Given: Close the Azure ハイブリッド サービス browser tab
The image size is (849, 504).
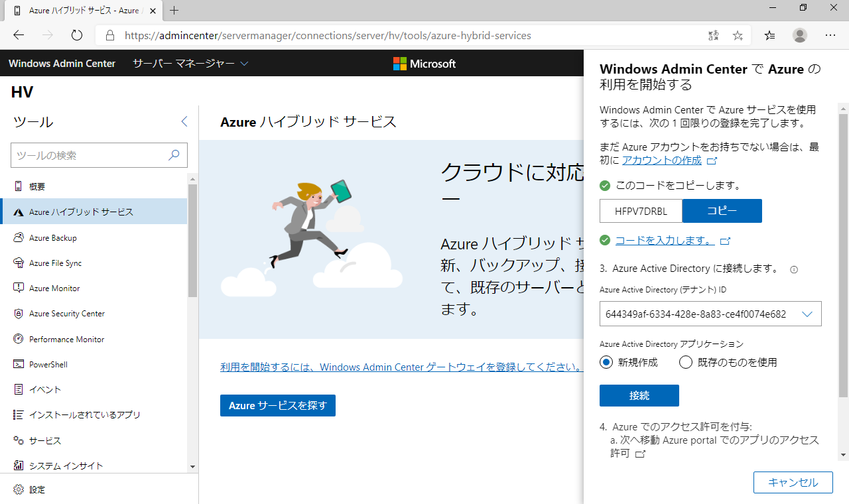Looking at the screenshot, I should [153, 11].
